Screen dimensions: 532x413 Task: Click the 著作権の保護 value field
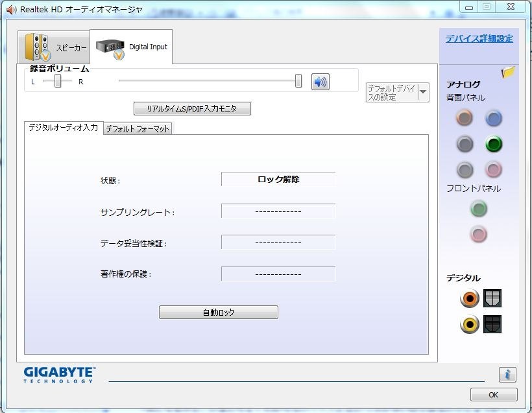[x=278, y=274]
